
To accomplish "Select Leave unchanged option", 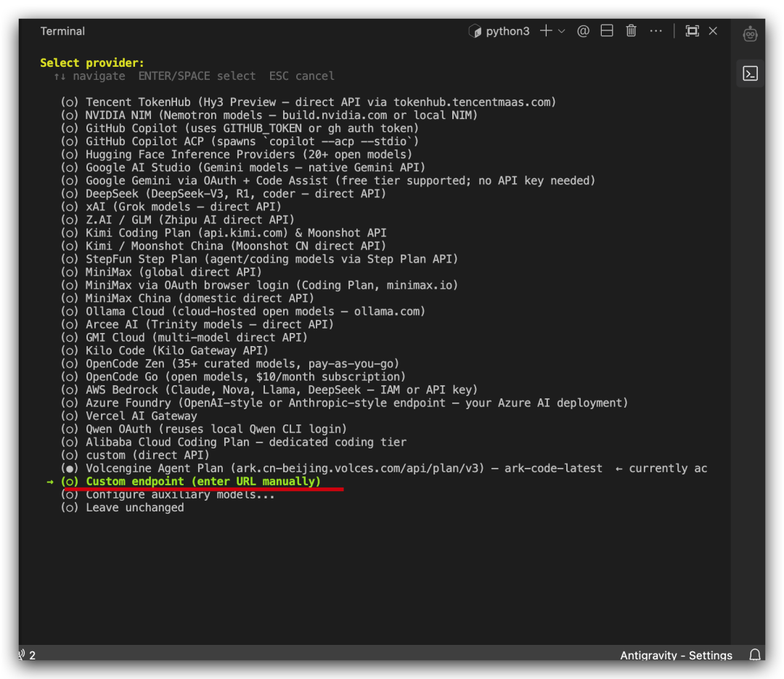I will (123, 507).
